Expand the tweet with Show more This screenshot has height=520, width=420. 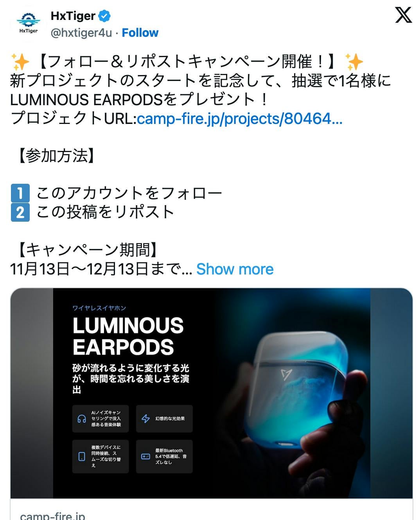coord(235,269)
